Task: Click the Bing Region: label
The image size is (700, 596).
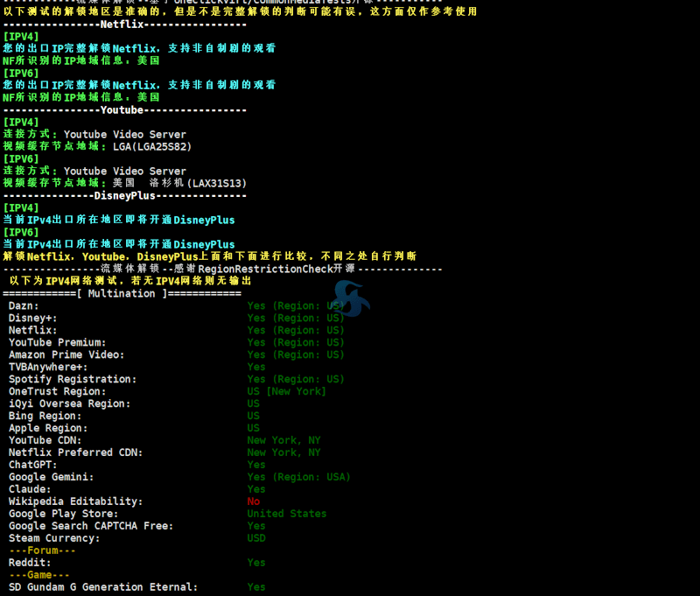Action: (x=45, y=416)
